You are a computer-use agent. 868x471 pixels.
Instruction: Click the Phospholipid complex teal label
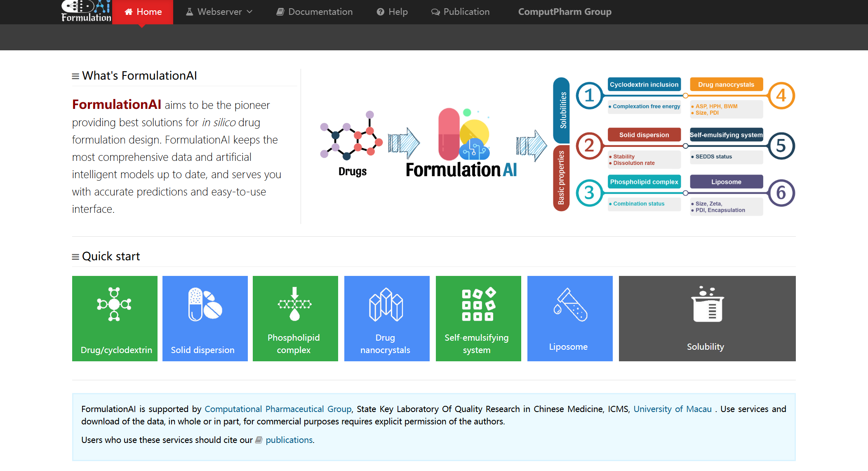[644, 182]
